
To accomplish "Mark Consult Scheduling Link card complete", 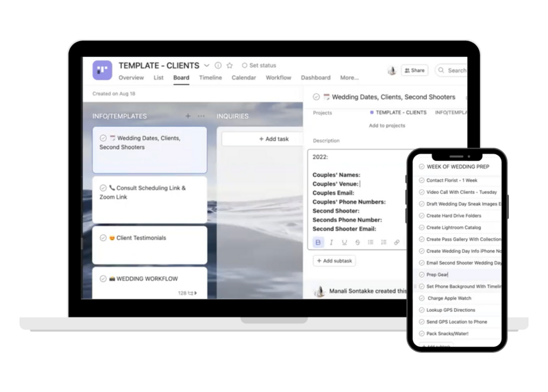I will (103, 188).
